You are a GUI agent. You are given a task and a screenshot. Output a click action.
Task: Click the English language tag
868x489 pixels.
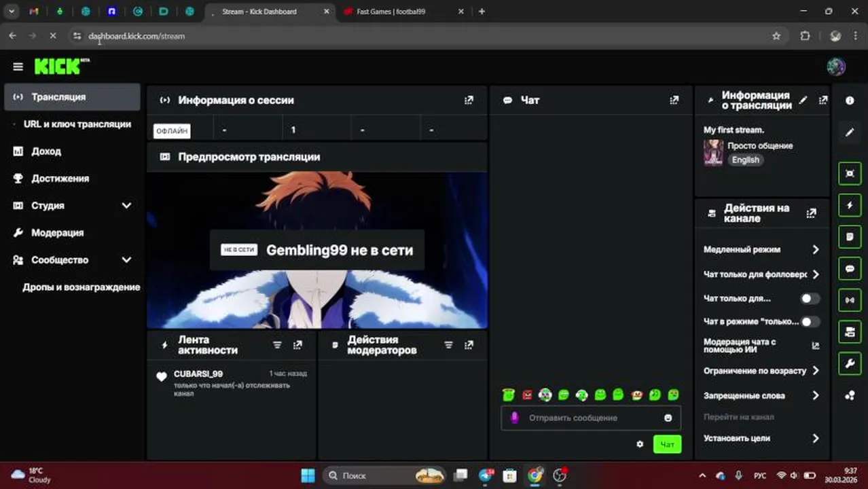coord(745,160)
